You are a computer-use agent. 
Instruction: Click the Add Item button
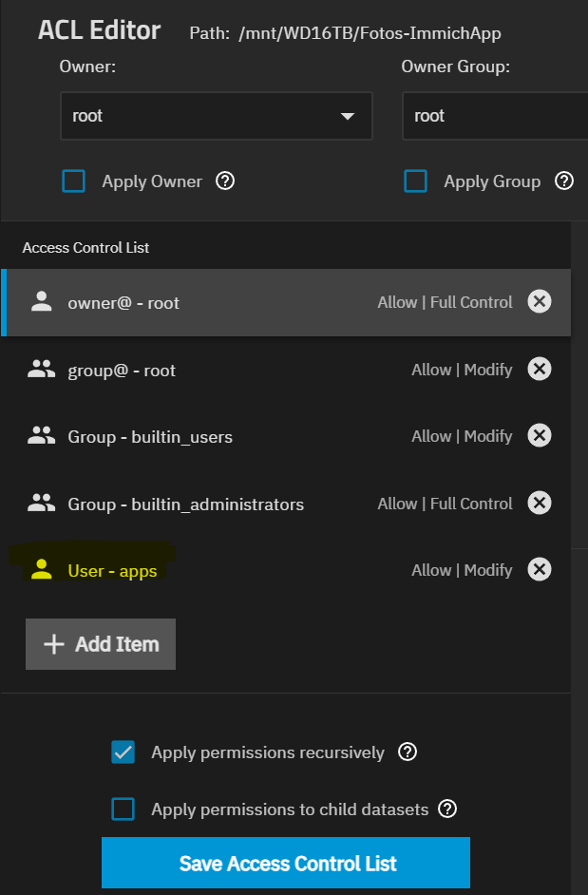pyautogui.click(x=101, y=644)
